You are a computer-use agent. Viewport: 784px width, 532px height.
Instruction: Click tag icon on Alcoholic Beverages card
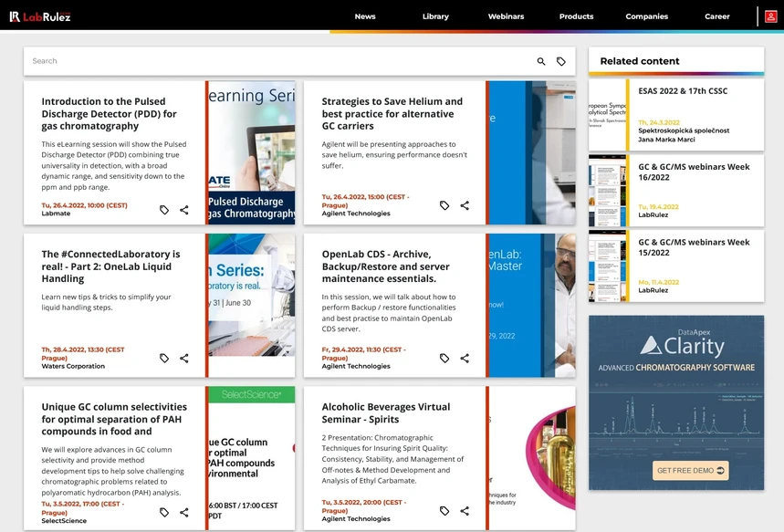coord(444,511)
